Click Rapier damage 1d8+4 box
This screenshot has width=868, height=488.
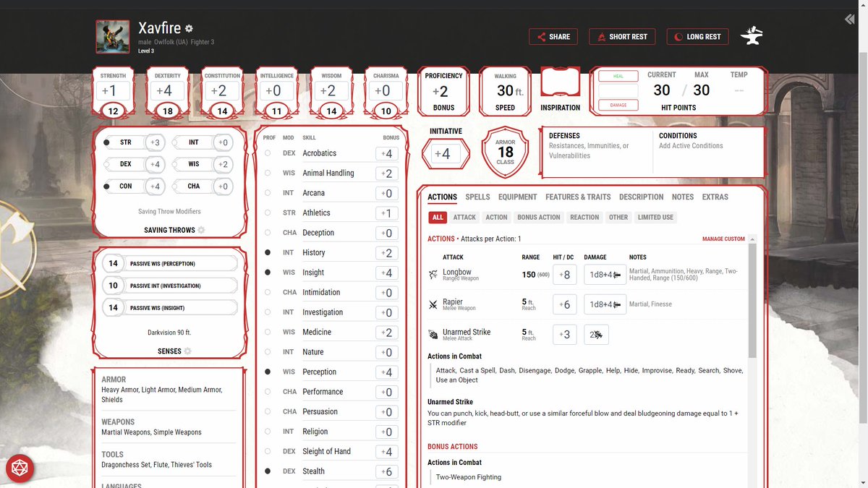[605, 304]
